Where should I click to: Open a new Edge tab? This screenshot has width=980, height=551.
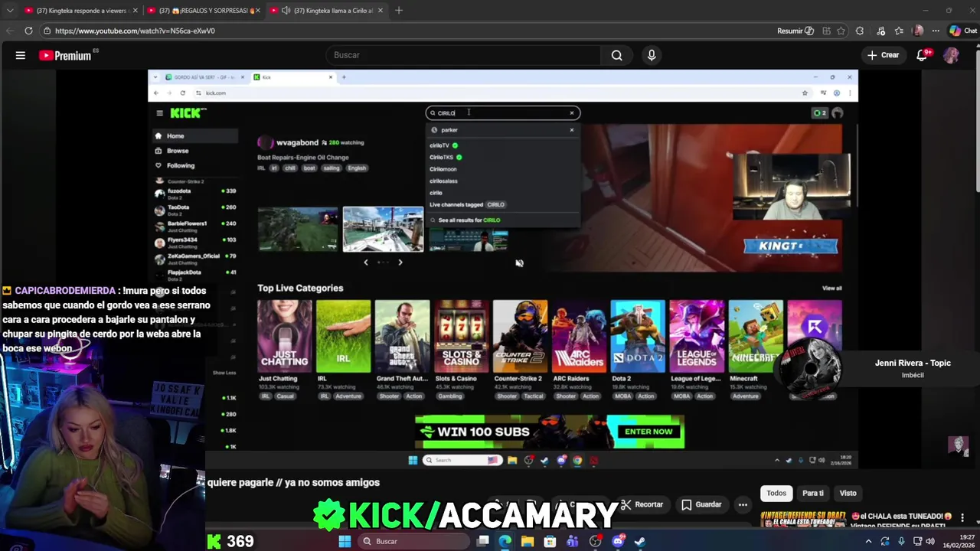click(x=398, y=11)
